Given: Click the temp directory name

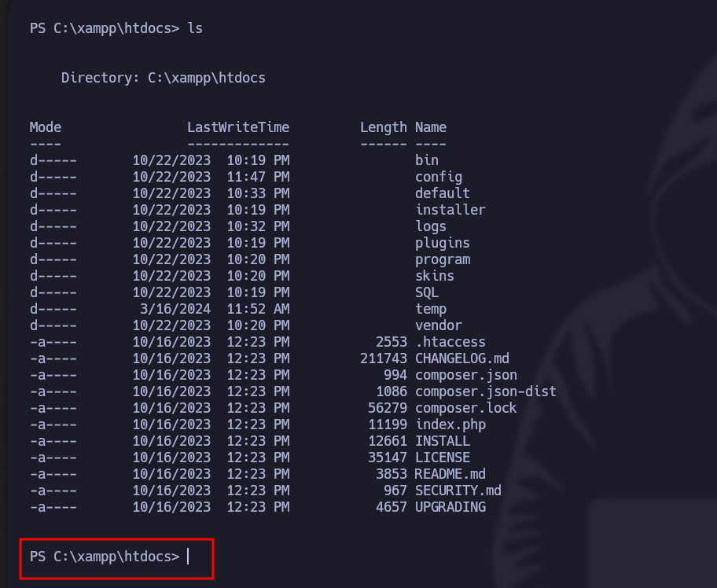Looking at the screenshot, I should click(x=431, y=309).
